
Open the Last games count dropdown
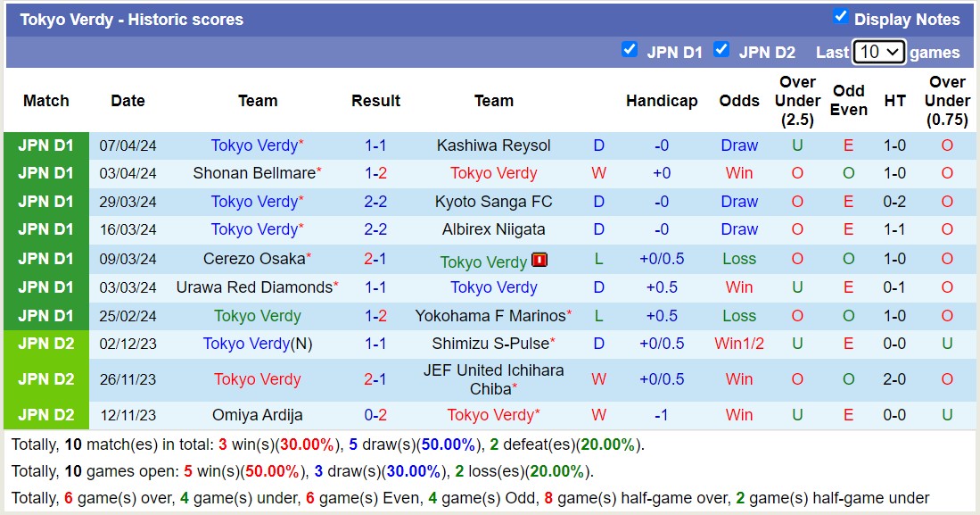click(878, 52)
